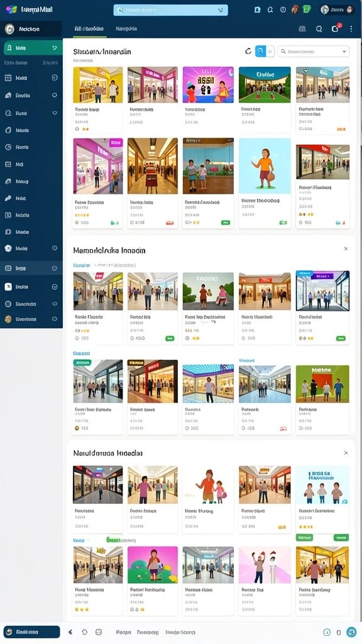Click the round avatar item heading the sidebar

pyautogui.click(x=31, y=29)
